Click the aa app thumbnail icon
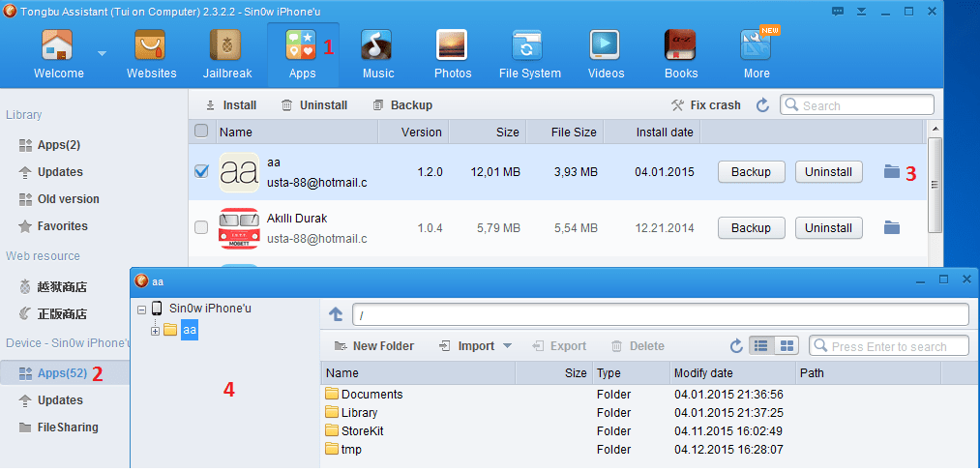Image resolution: width=980 pixels, height=472 pixels. [x=239, y=172]
